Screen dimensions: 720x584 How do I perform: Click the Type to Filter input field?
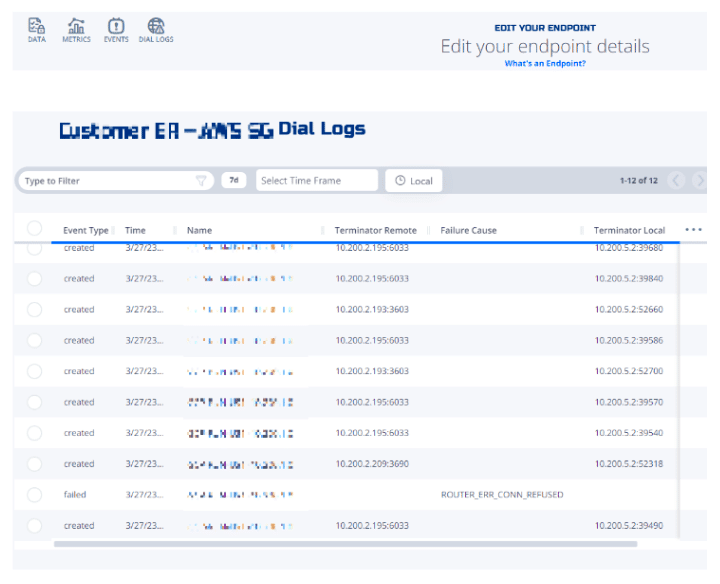click(x=105, y=181)
